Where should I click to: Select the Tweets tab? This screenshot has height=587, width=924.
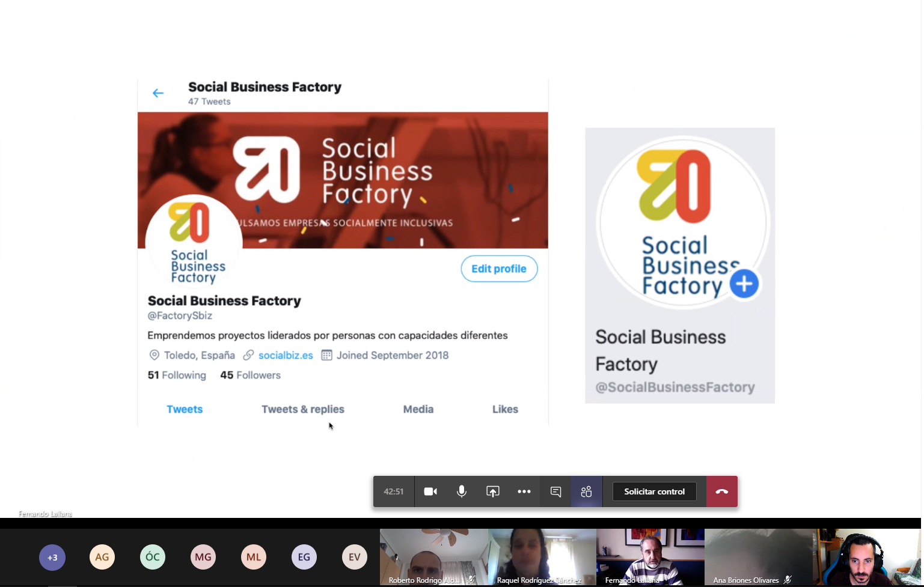click(185, 409)
